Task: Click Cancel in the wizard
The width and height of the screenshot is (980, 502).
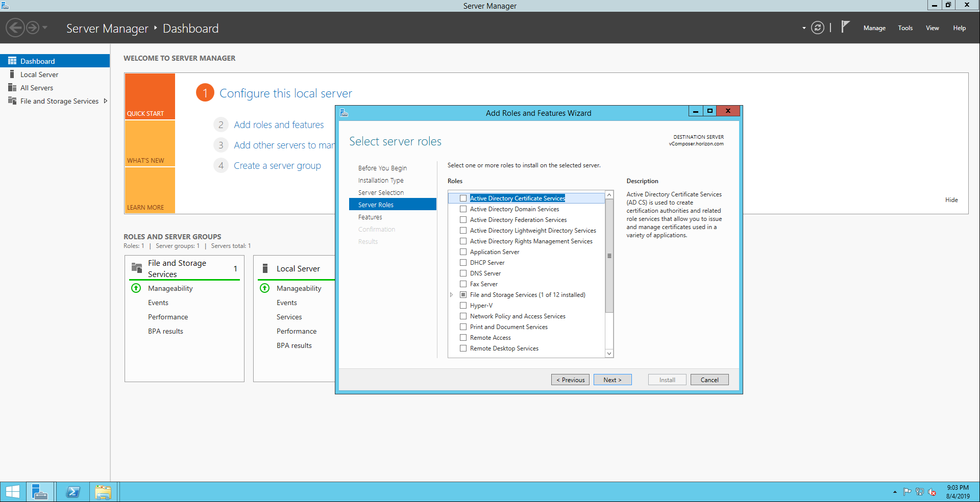Action: click(x=709, y=380)
